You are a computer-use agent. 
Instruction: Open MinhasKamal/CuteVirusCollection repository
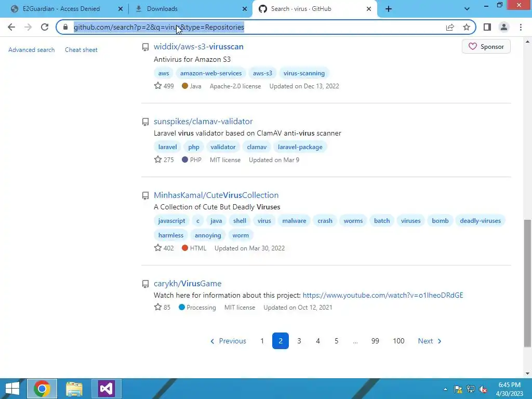tap(216, 195)
